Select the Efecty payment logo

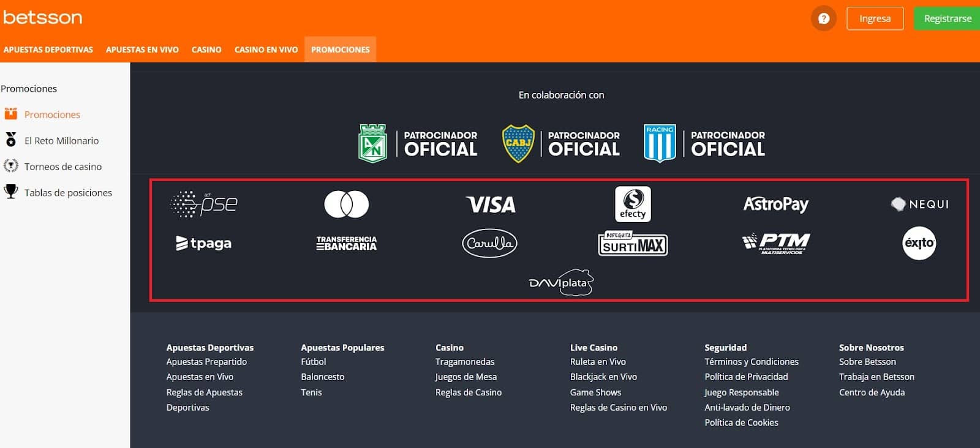pos(633,204)
